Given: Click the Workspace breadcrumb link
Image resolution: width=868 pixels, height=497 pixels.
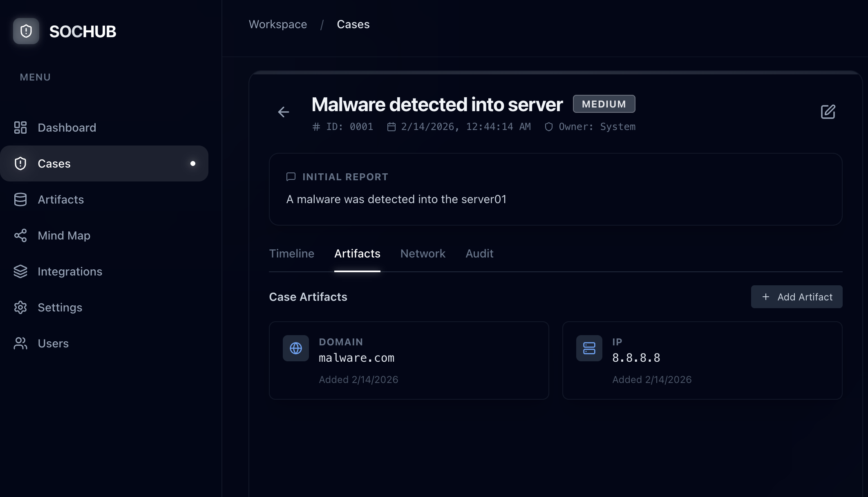Looking at the screenshot, I should click(x=277, y=25).
